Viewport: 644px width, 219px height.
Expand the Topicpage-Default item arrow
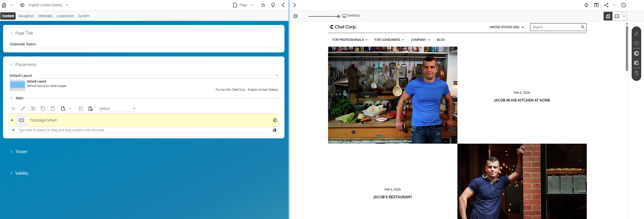[12, 120]
